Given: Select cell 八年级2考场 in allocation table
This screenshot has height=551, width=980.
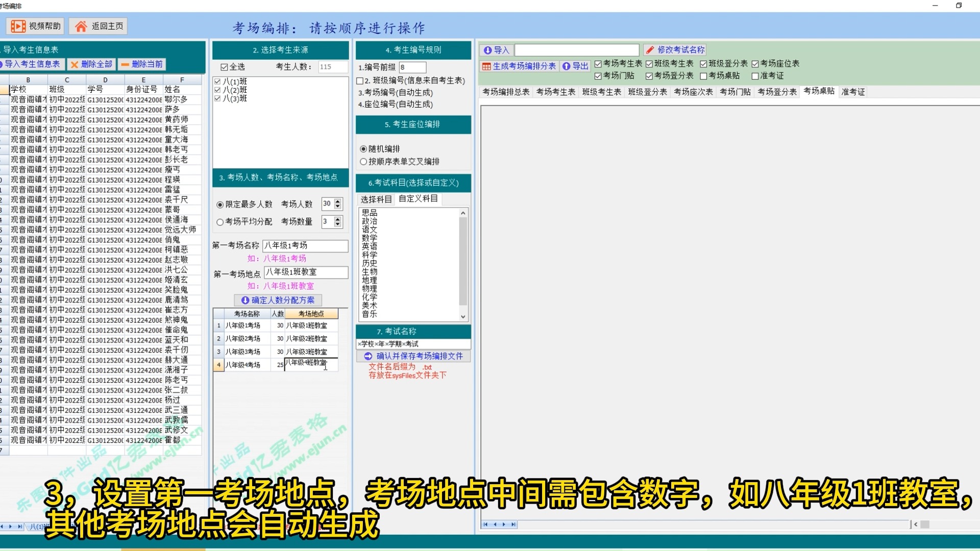Looking at the screenshot, I should coord(247,339).
